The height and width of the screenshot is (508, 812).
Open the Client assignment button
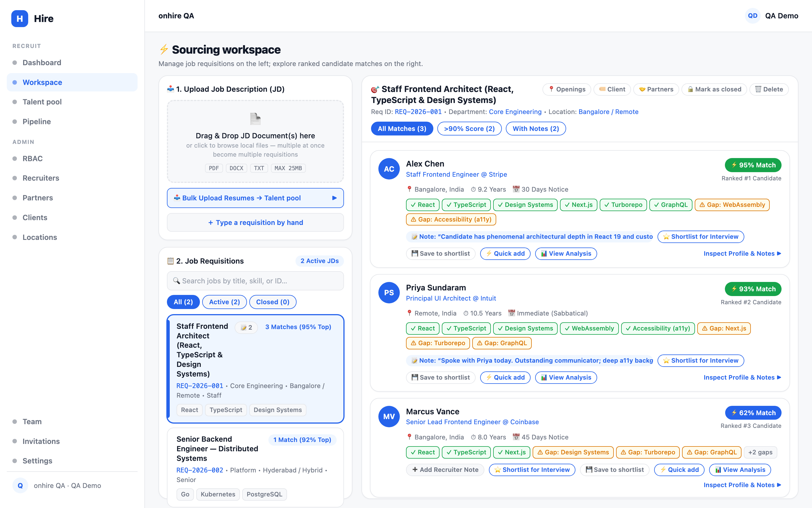[x=612, y=89]
